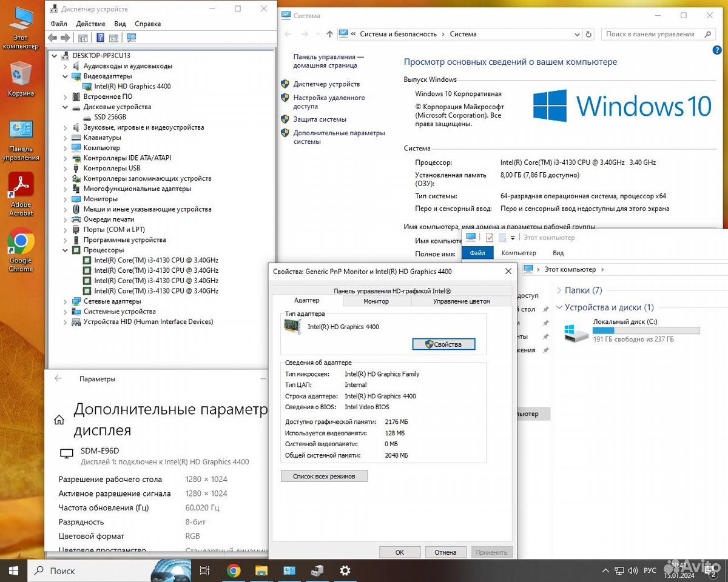Collapse Процессоры node
Viewport: 728px width, 582px height.
[65, 250]
